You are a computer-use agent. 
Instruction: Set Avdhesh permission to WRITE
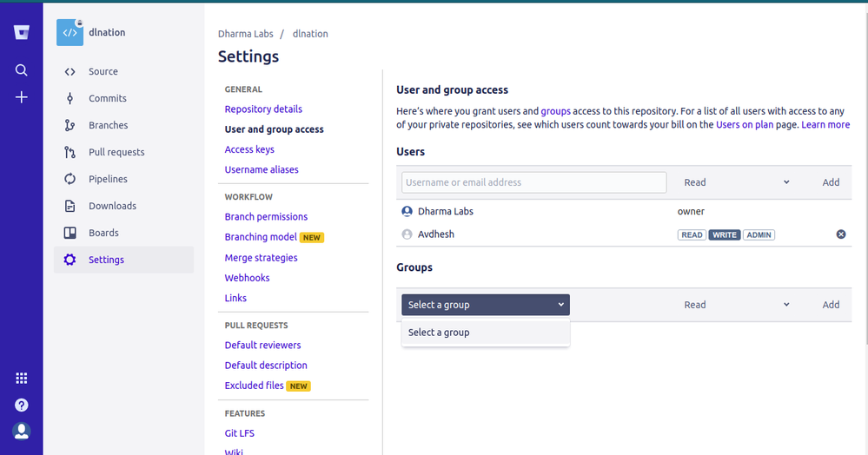tap(724, 234)
